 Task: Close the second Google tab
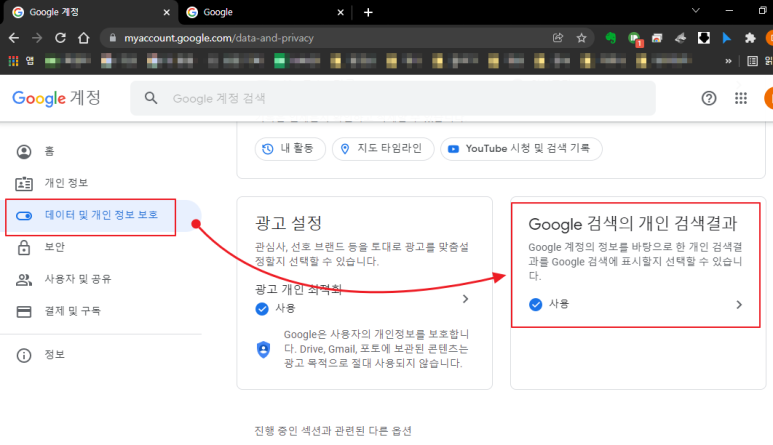click(x=340, y=12)
